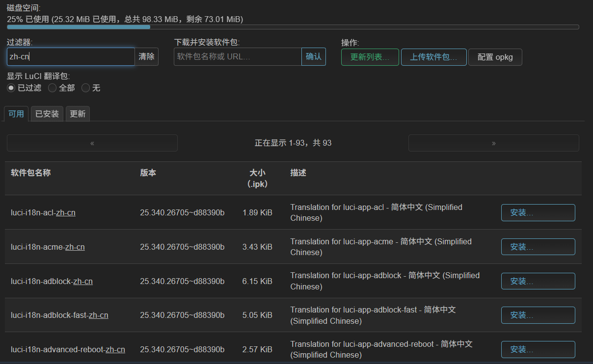The height and width of the screenshot is (364, 593).
Task: Click the disk space usage progress bar
Action: (293, 27)
